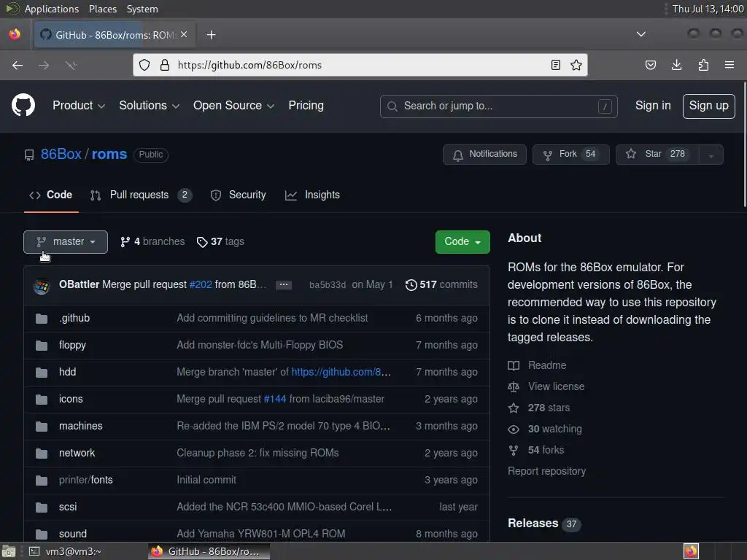The height and width of the screenshot is (560, 747).
Task: Click OBattler's avatar image
Action: (42, 286)
